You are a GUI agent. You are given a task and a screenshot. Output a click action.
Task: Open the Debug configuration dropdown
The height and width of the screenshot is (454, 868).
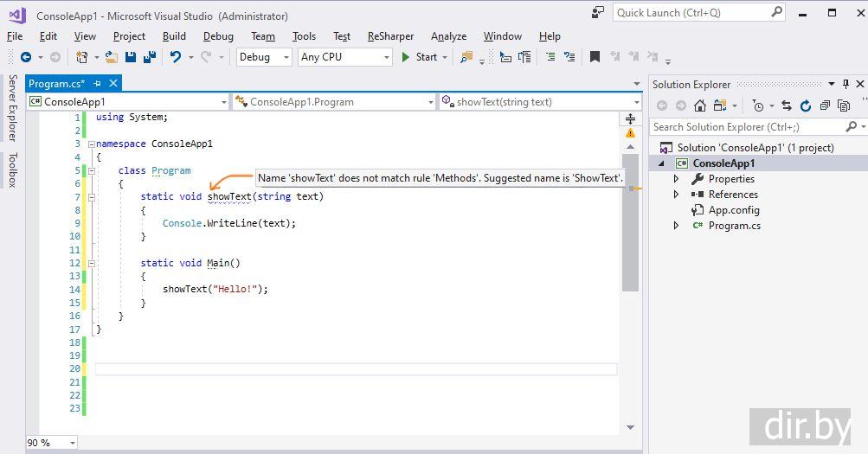[x=266, y=57]
